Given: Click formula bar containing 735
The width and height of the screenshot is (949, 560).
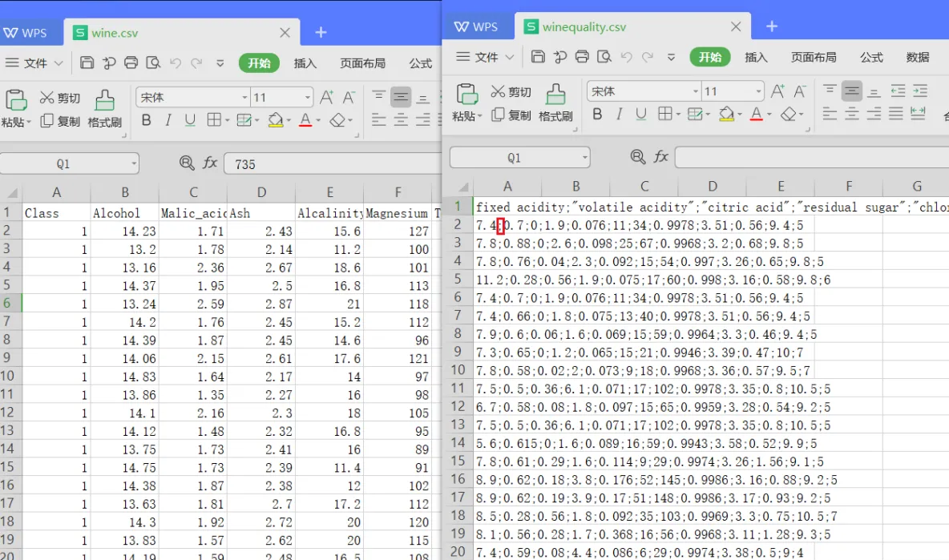Looking at the screenshot, I should 333,164.
